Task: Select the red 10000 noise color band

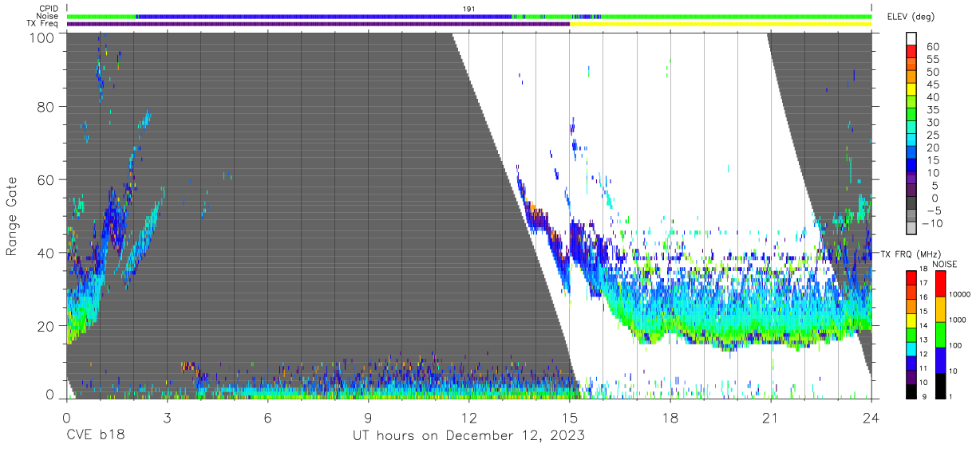Action: [x=940, y=284]
